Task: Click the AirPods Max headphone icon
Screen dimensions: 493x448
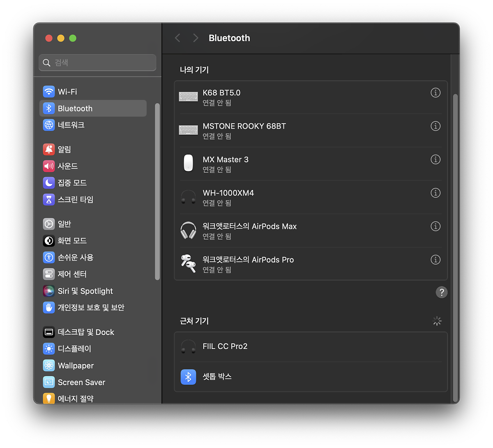Action: (x=188, y=230)
